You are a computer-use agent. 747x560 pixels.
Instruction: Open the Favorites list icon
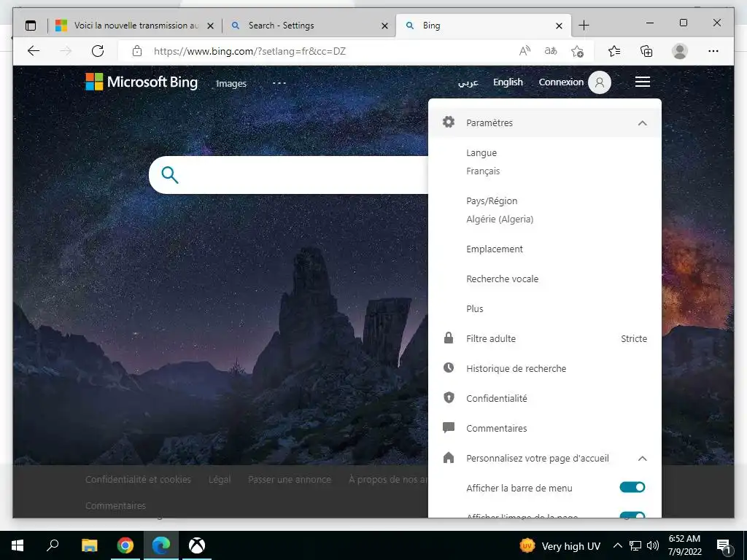(614, 51)
